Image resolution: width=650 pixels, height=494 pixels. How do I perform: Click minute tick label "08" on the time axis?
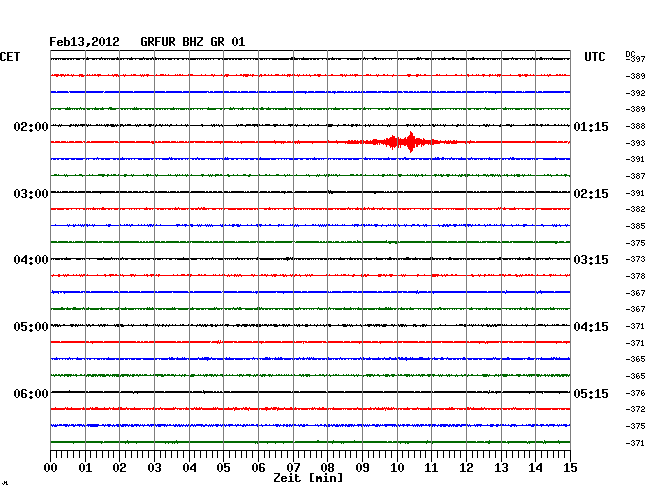click(327, 468)
